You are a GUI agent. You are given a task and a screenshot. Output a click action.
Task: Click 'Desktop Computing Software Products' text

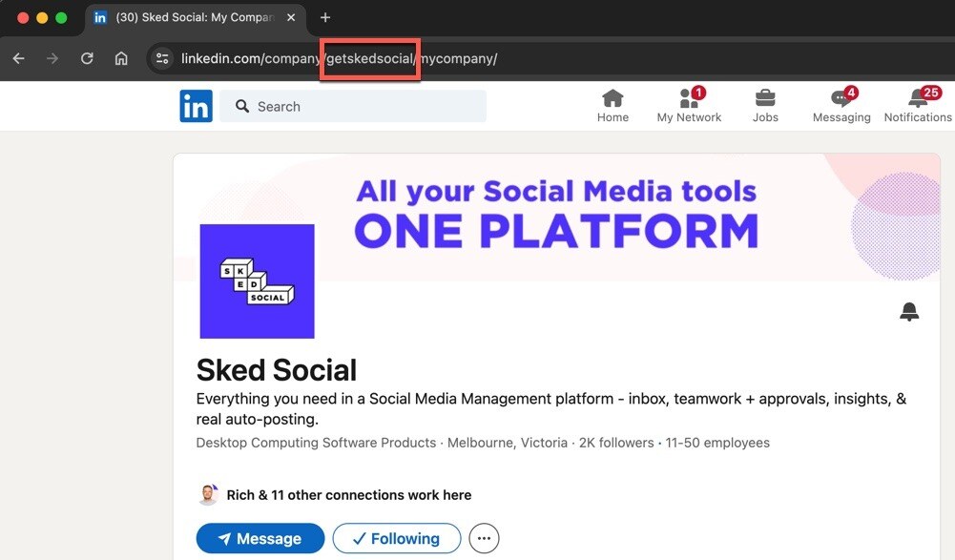316,443
